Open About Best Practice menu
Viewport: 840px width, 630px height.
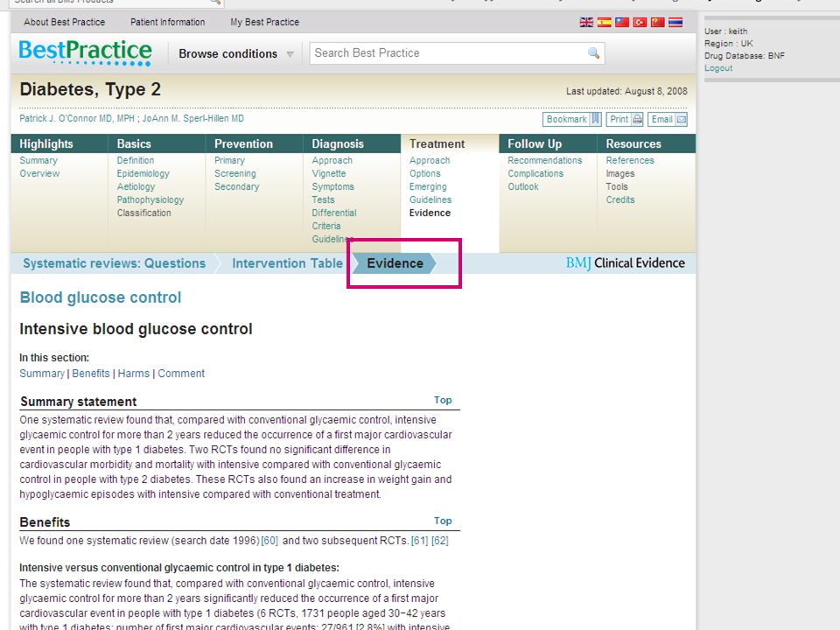(x=64, y=22)
